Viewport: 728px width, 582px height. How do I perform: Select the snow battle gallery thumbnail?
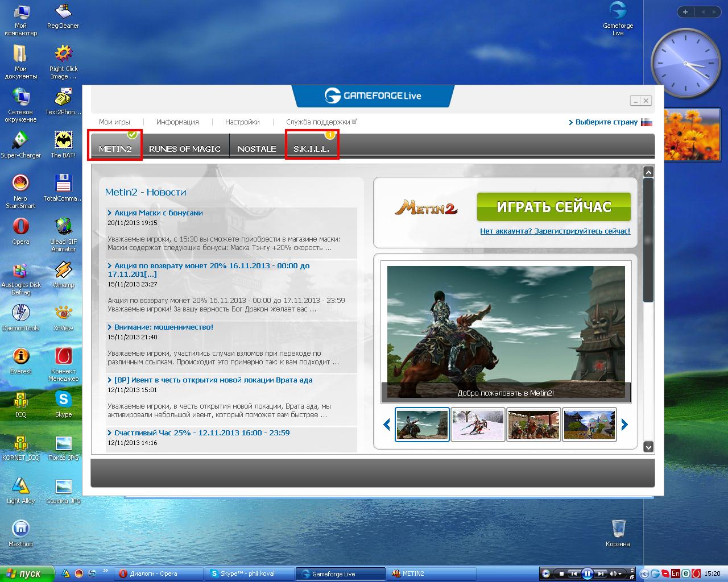(478, 424)
